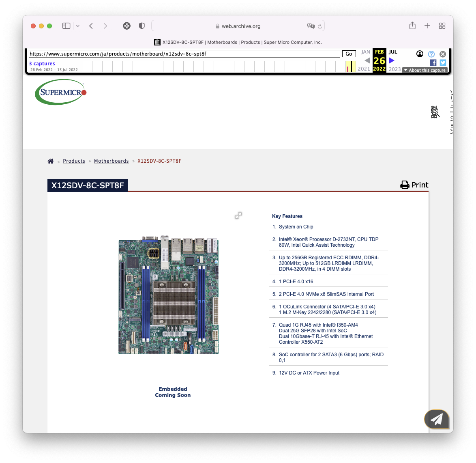The image size is (476, 463).
Task: Share capture on Twitter icon
Action: click(x=443, y=62)
